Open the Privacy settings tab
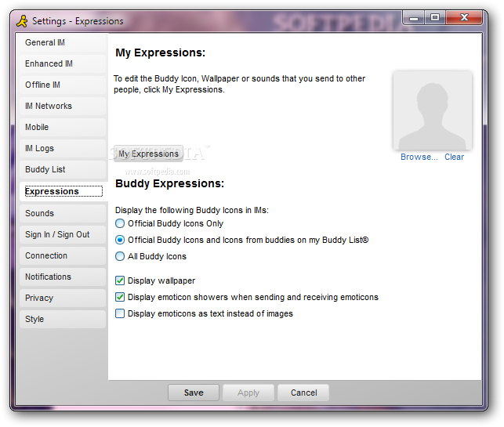Viewport: 504px width, 427px height. [x=63, y=299]
